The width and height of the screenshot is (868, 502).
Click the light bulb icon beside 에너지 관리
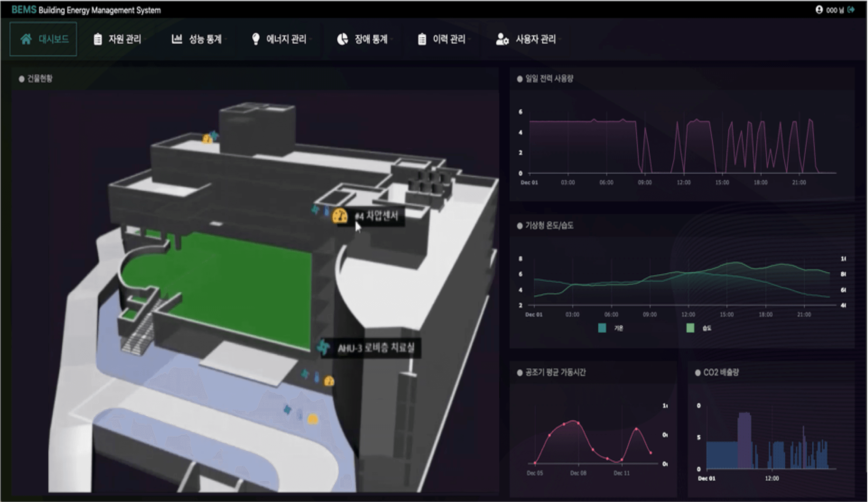pos(256,39)
